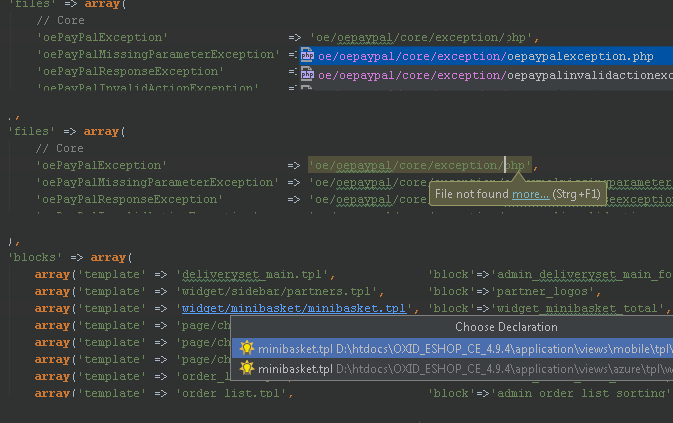Click 'oePayPalException' key in top files array
Screen dimensions: 673x423
tap(102, 37)
